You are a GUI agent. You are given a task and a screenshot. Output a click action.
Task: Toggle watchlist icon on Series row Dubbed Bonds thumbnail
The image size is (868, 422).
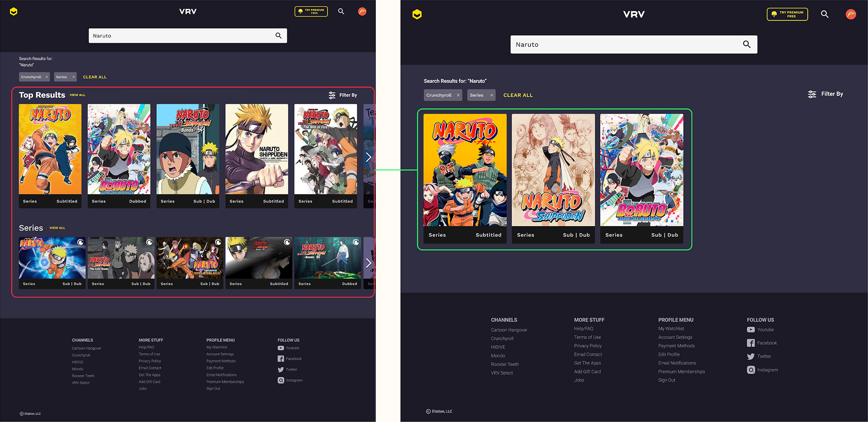[x=356, y=242]
